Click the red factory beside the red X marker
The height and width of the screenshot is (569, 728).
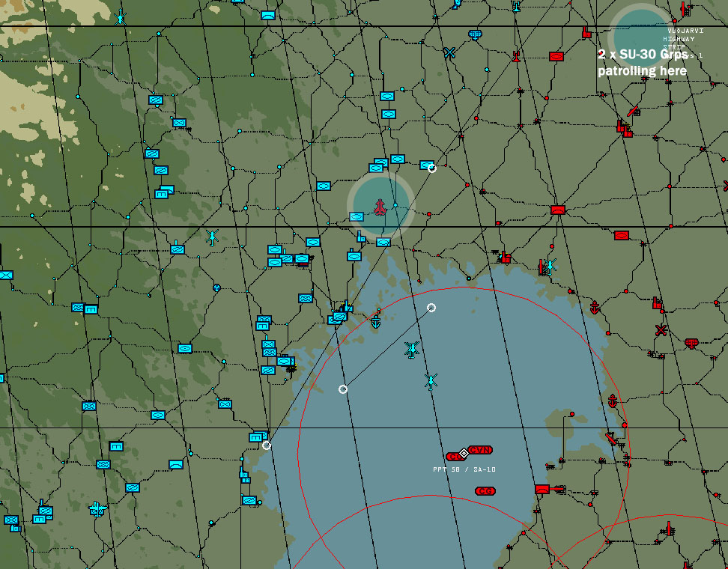[x=657, y=303]
